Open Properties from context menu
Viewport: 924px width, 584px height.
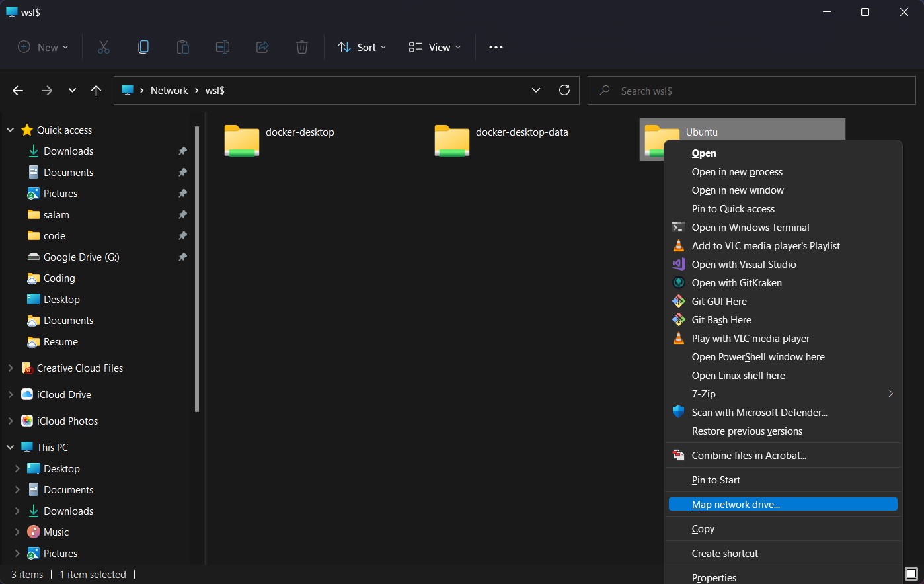(x=783, y=577)
